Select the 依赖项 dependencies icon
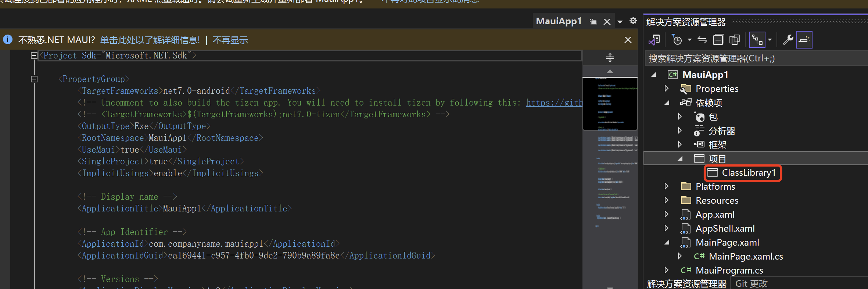 [x=686, y=103]
